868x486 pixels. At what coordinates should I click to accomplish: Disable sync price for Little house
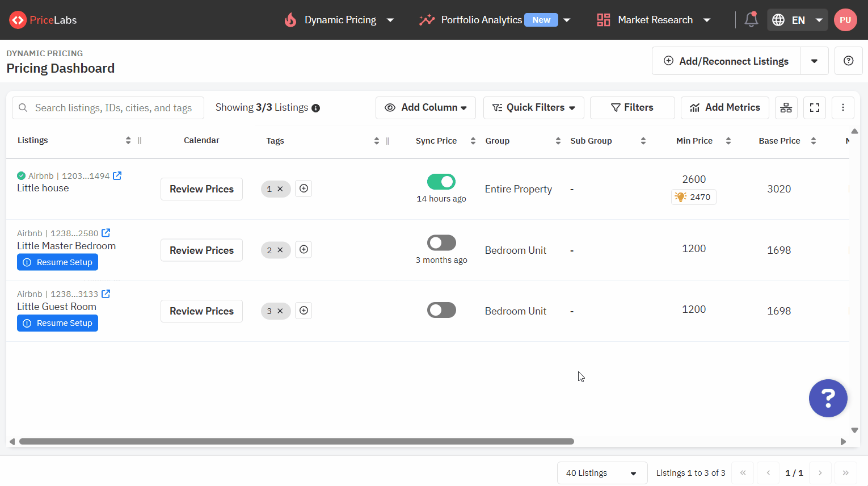tap(441, 182)
